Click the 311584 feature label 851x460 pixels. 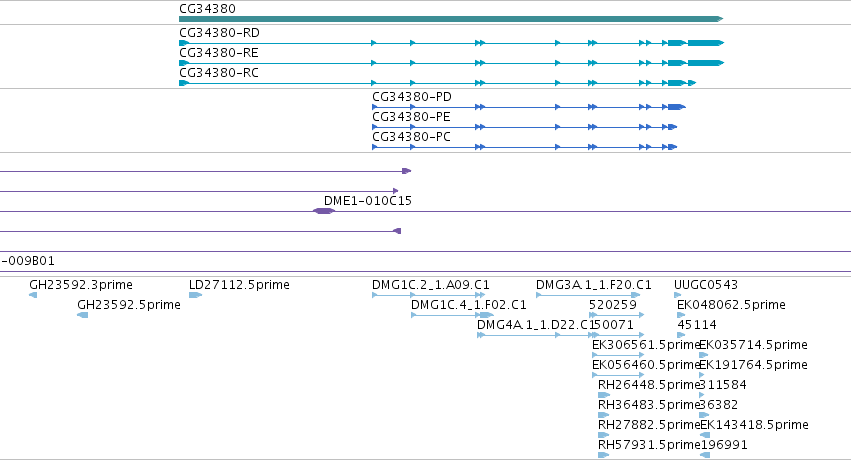coord(723,385)
